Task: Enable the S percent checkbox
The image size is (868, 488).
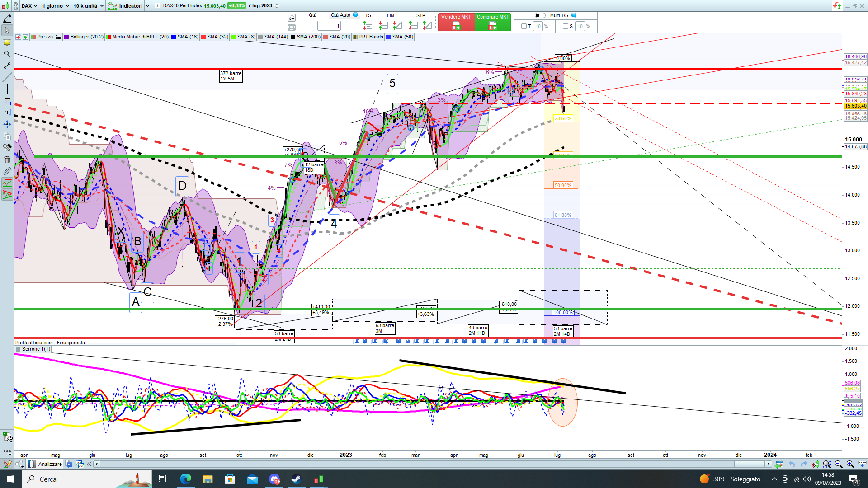Action: pyautogui.click(x=566, y=26)
